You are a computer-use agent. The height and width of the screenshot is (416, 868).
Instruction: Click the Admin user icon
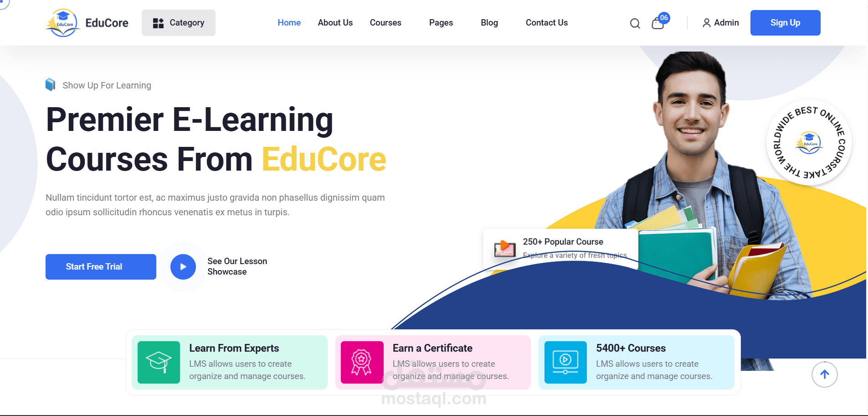coord(706,23)
